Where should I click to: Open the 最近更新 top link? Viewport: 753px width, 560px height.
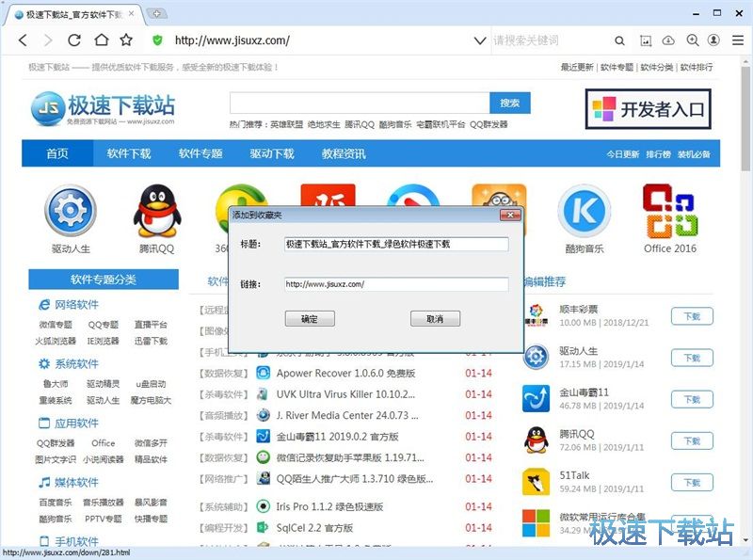pyautogui.click(x=577, y=67)
